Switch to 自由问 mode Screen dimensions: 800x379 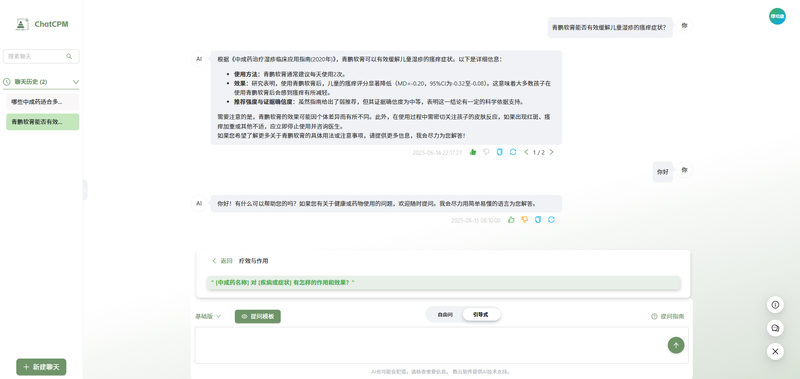(x=445, y=315)
